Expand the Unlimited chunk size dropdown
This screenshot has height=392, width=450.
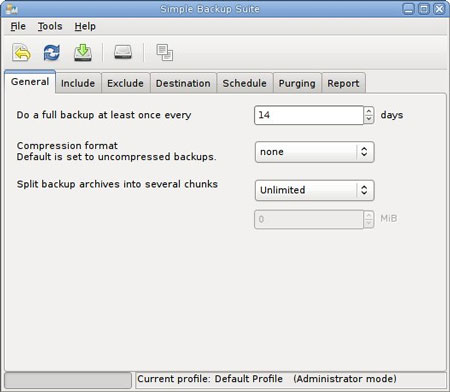click(314, 190)
